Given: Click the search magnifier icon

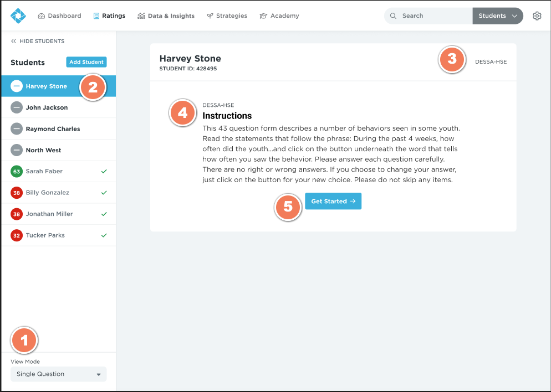Looking at the screenshot, I should (x=393, y=16).
